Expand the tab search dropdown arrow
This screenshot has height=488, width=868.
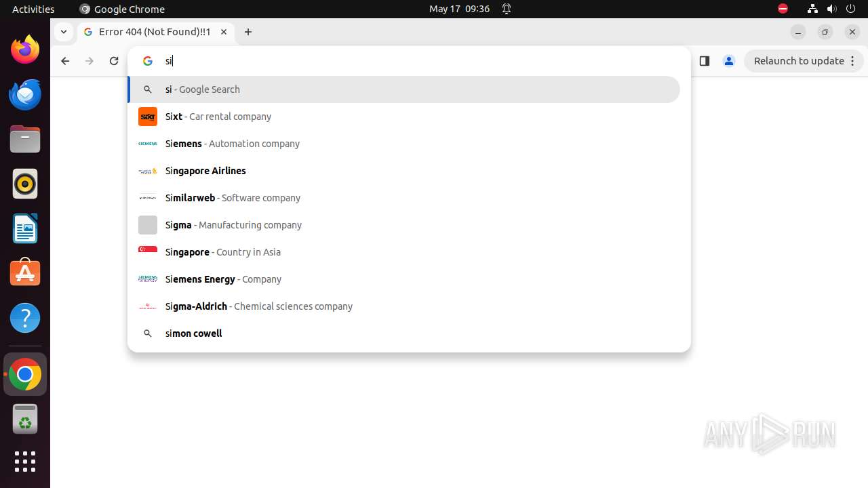point(63,32)
